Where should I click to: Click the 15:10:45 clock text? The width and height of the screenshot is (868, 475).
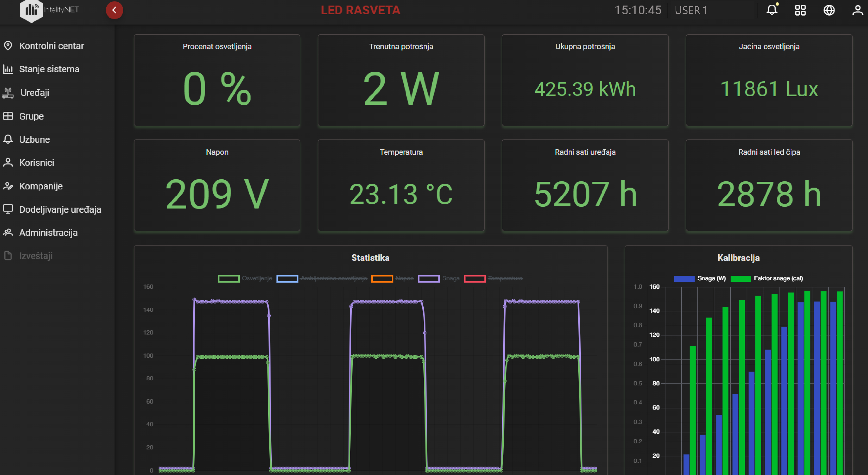638,10
